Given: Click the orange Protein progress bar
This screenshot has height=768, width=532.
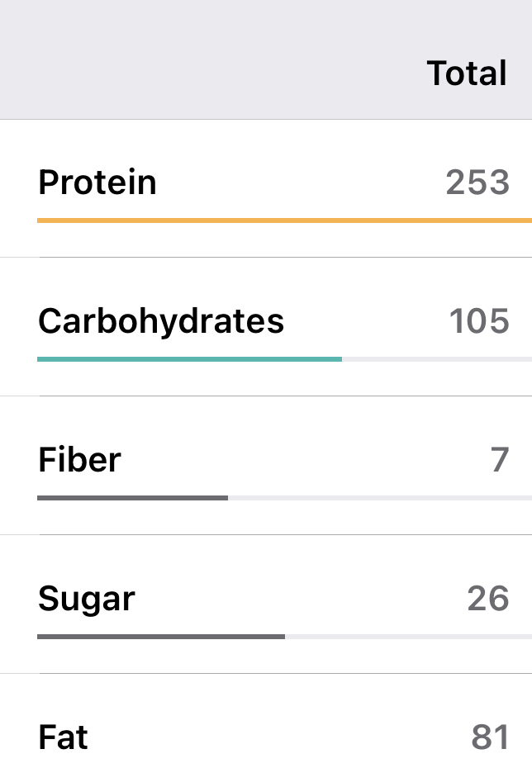Looking at the screenshot, I should click(x=284, y=220).
